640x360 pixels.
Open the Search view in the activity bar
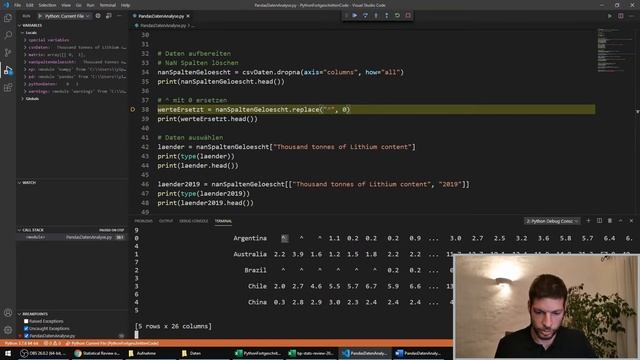pyautogui.click(x=8, y=36)
